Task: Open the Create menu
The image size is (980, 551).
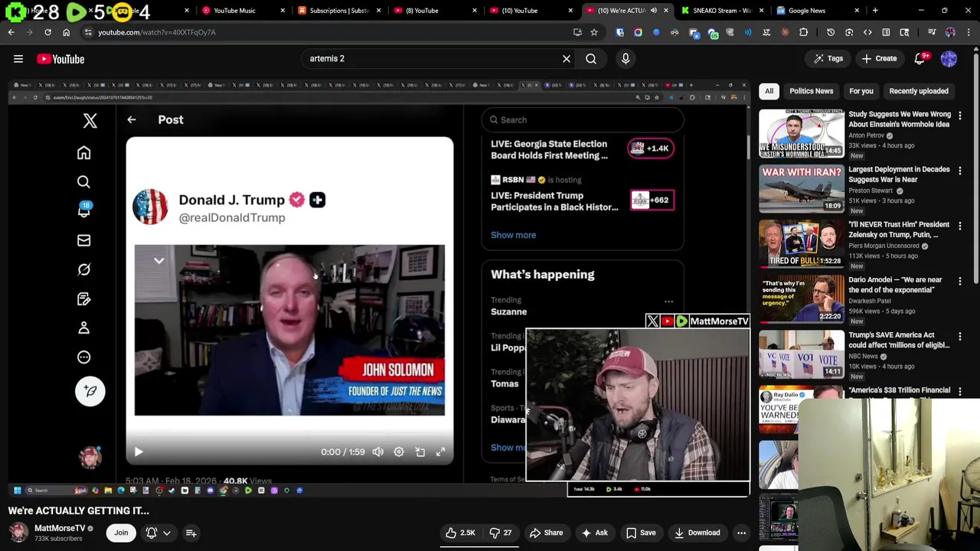Action: [x=879, y=59]
